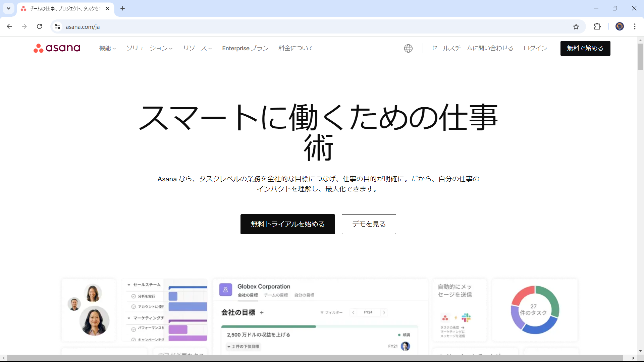
Task: Expand the リソース navigation dropdown
Action: 197,48
